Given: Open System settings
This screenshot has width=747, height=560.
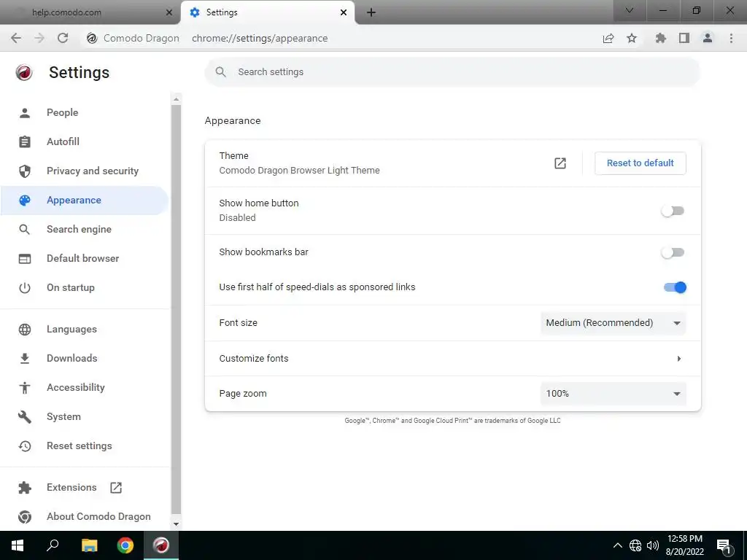Looking at the screenshot, I should tap(85, 416).
